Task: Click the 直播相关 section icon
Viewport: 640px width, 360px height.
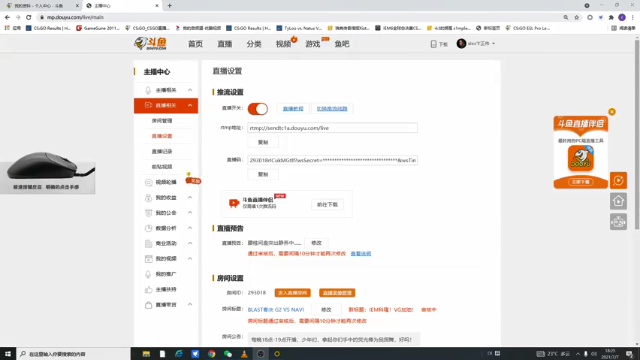Action: 148,105
